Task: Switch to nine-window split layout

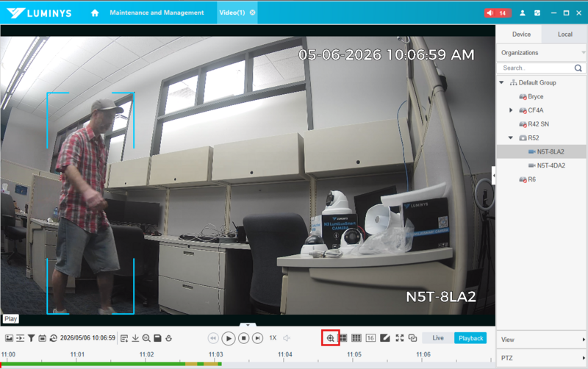Action: (356, 338)
